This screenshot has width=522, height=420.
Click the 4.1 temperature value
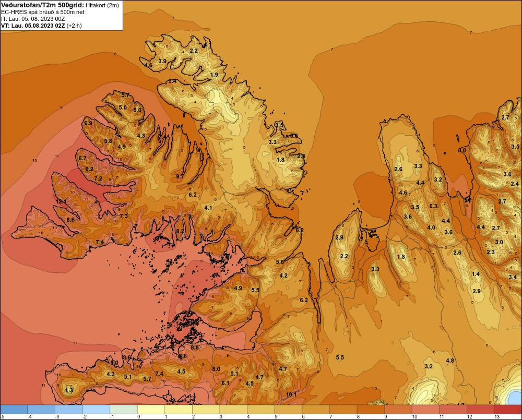208,208
